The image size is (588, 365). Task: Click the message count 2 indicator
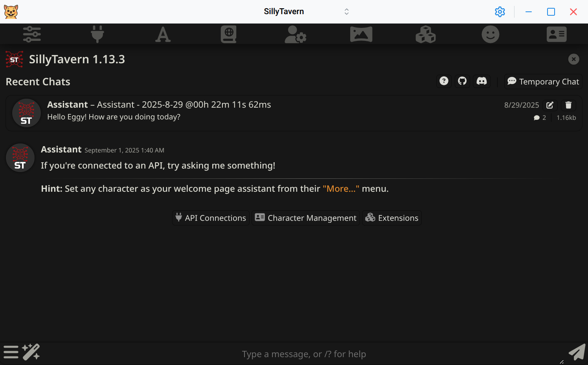540,117
